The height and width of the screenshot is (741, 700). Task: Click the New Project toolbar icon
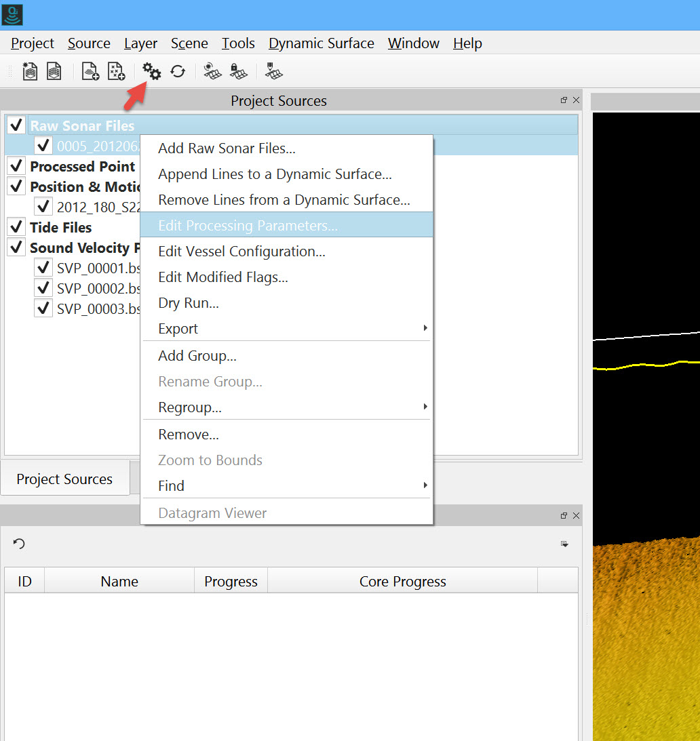30,71
